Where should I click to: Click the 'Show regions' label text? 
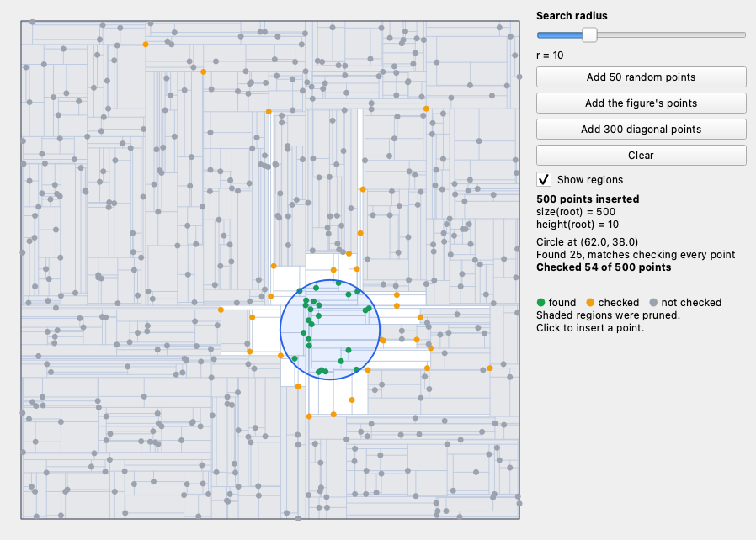point(590,180)
